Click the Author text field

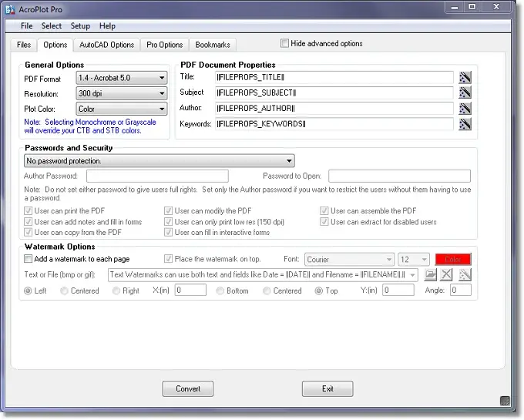[x=334, y=108]
